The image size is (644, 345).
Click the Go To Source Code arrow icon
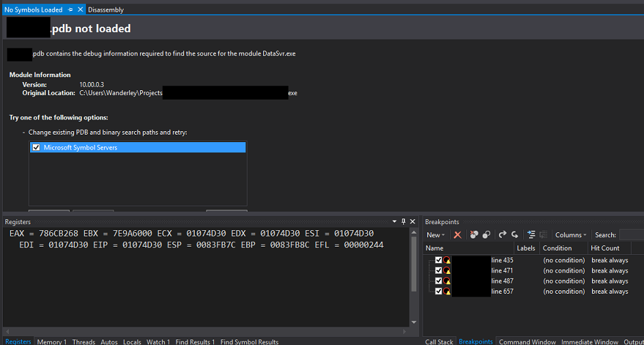[502, 235]
